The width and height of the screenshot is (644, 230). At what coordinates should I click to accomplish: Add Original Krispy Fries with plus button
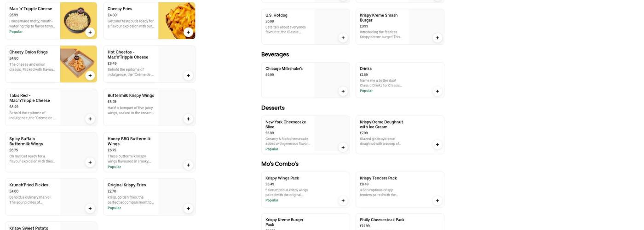click(188, 208)
